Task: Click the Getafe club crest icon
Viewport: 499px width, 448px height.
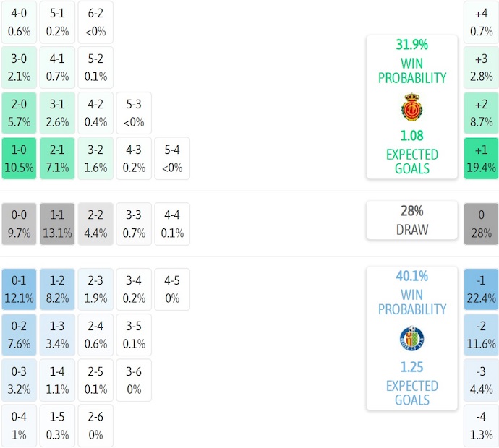Action: (x=411, y=339)
